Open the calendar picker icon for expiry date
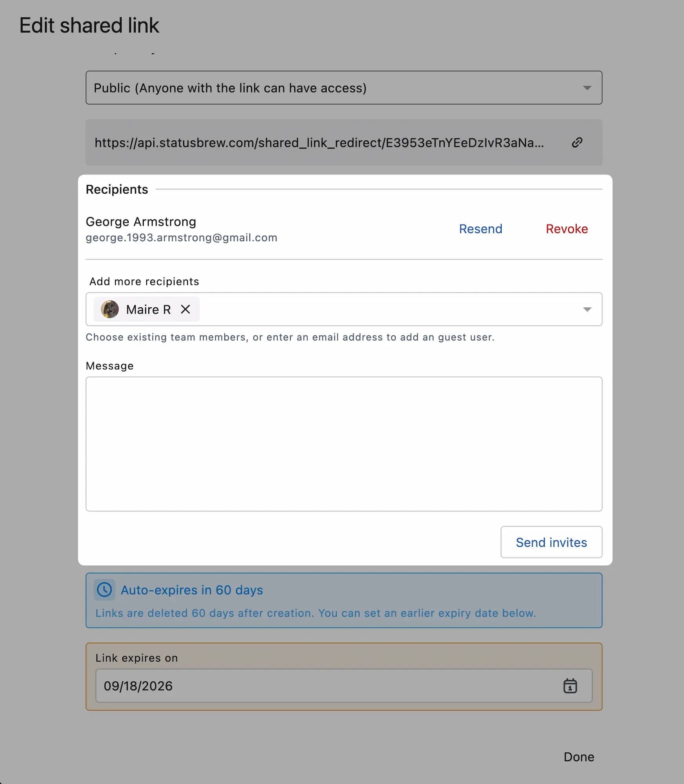 click(570, 686)
